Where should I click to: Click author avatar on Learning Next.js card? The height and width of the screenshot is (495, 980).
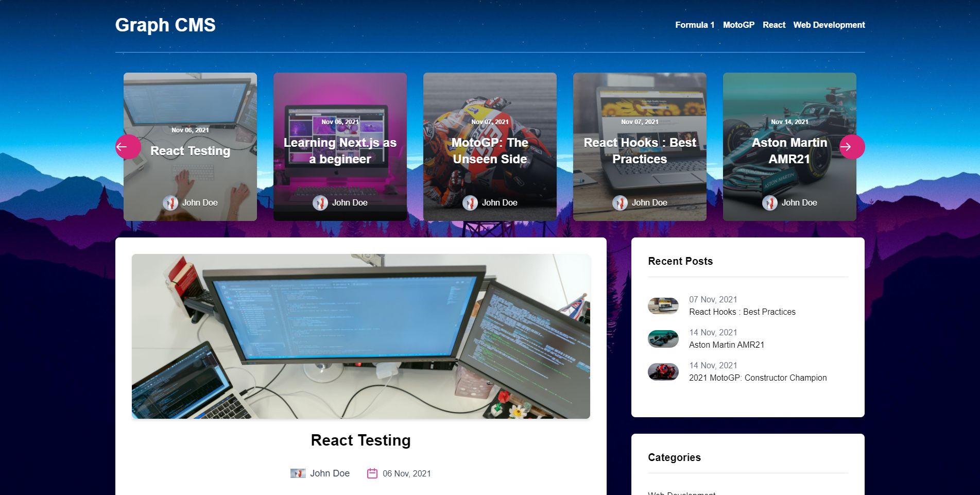(320, 203)
